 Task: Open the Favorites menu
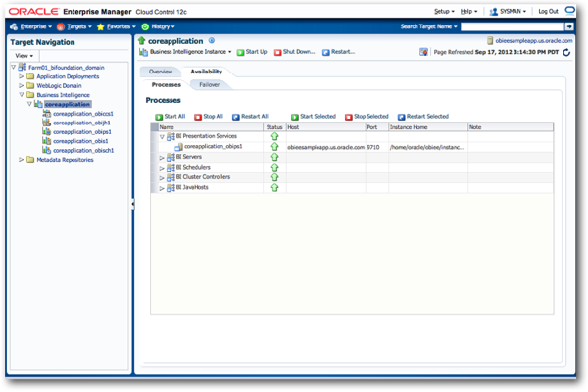coord(117,26)
